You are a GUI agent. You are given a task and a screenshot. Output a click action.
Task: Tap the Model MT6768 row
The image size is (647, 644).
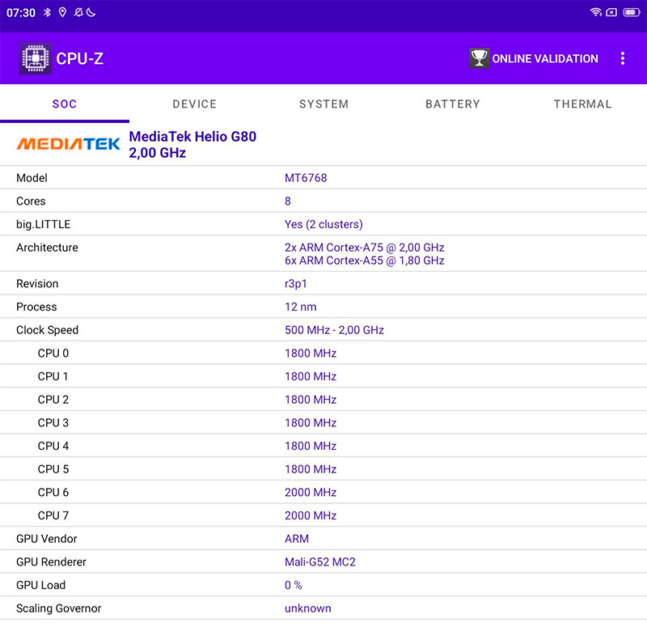[x=323, y=178]
